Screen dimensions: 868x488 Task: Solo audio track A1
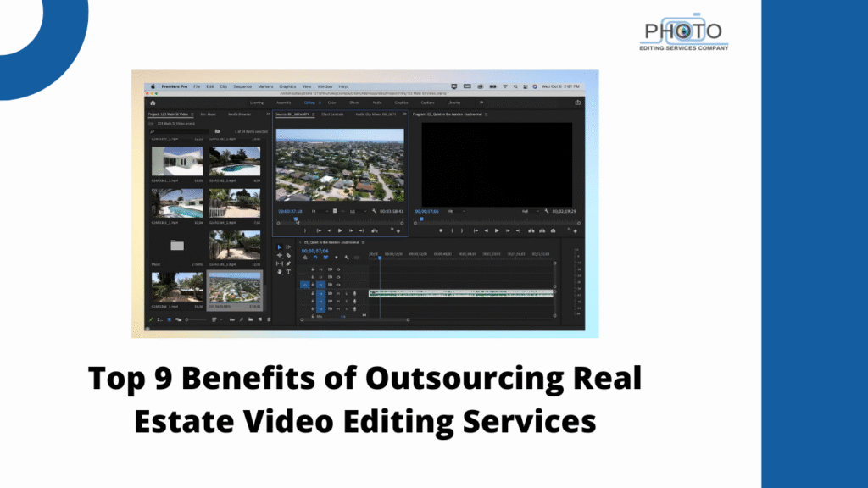[x=347, y=294]
